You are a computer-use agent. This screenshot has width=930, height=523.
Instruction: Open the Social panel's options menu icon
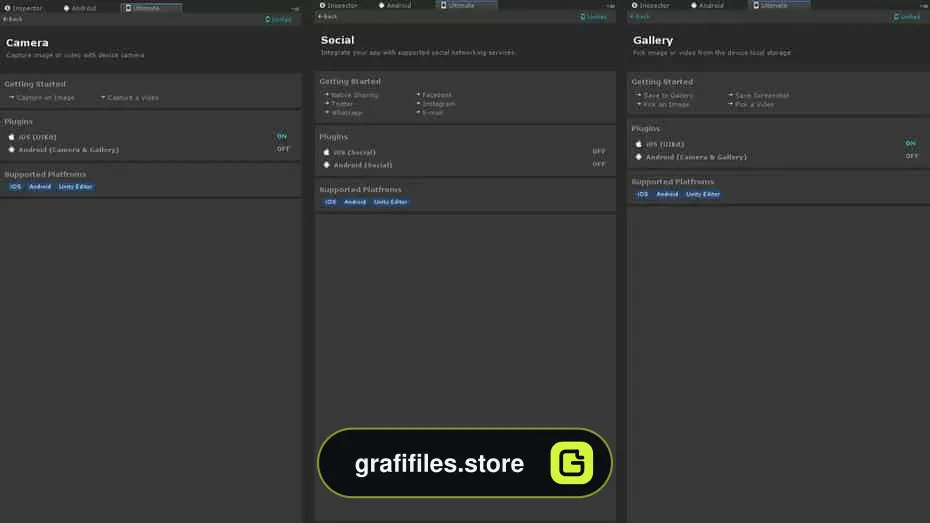(610, 5)
